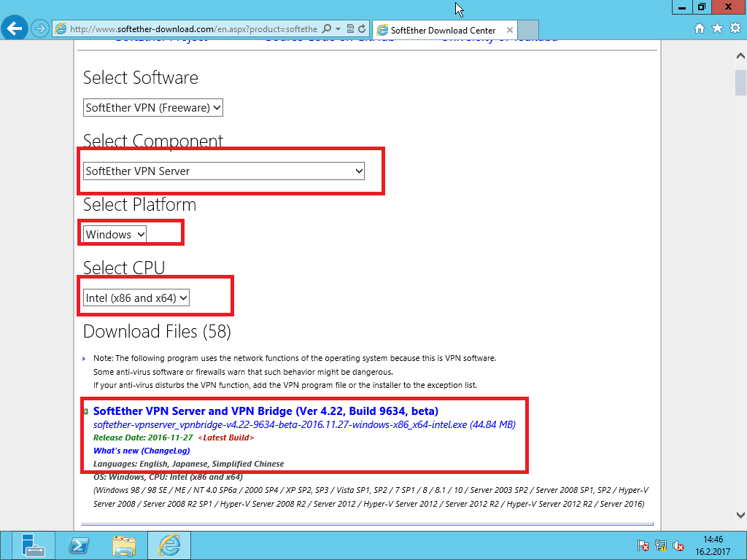Open Server Manager from the taskbar
The width and height of the screenshot is (747, 560).
pos(34,545)
